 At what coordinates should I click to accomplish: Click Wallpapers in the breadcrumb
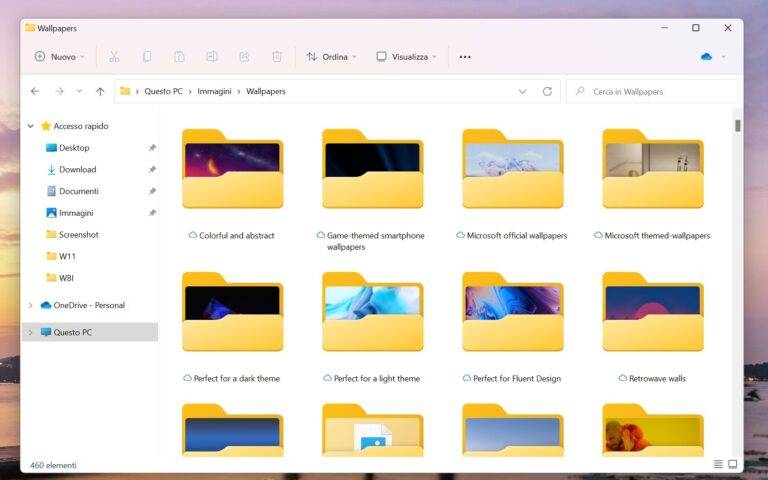265,91
